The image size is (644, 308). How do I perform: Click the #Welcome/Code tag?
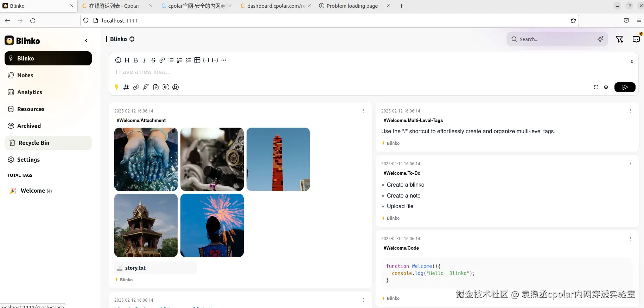click(x=401, y=248)
